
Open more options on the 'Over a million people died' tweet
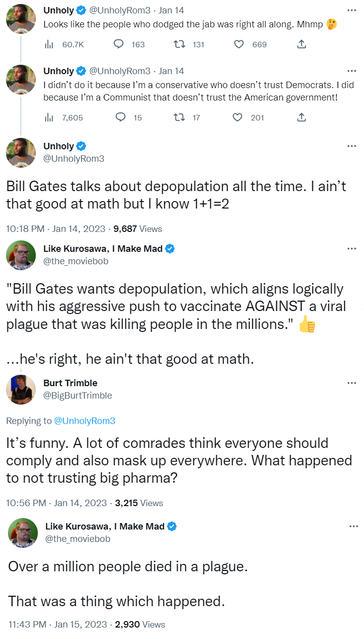click(354, 526)
